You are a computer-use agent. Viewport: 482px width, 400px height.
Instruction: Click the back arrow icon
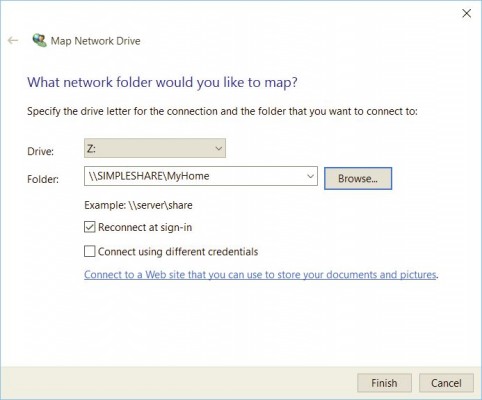(13, 41)
